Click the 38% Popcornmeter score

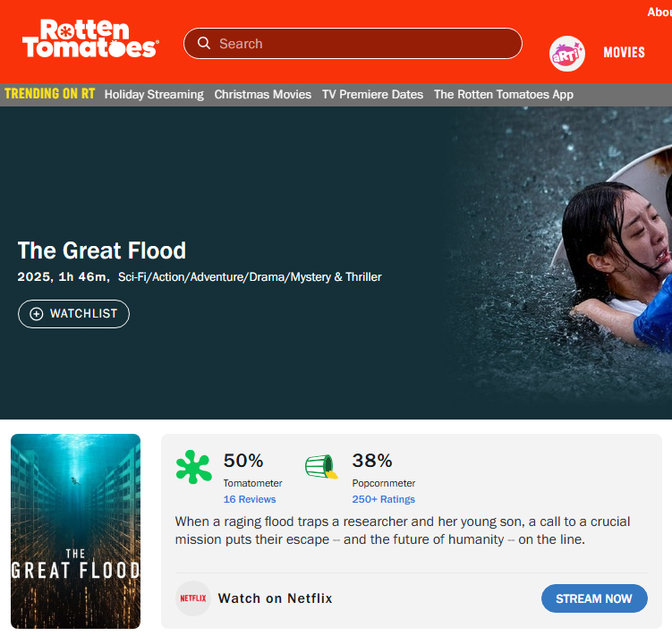(372, 461)
